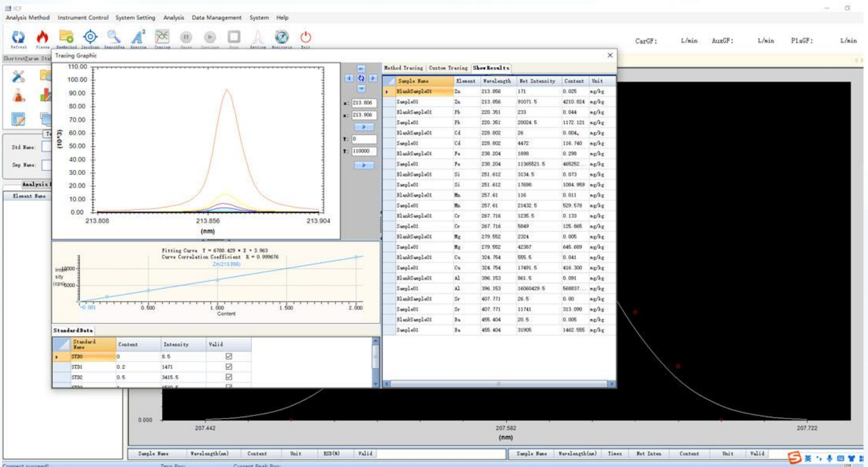Switch to the Method Tracing tab

coord(403,68)
